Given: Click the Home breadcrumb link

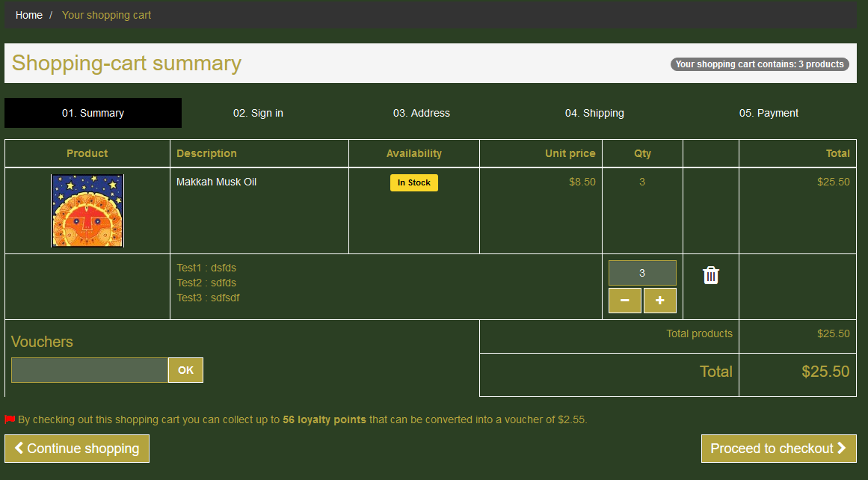Looking at the screenshot, I should tap(29, 15).
